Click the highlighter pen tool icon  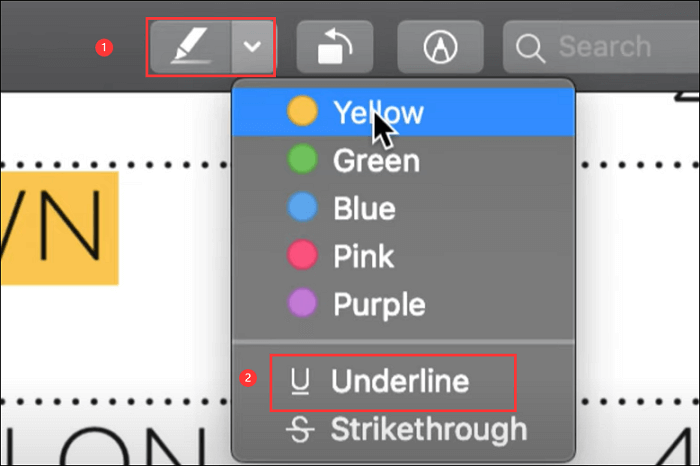click(189, 47)
